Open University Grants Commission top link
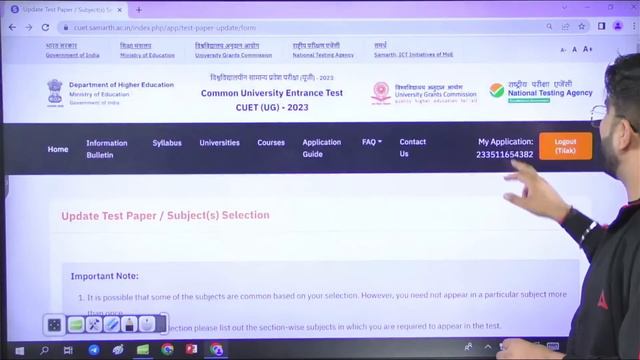This screenshot has width=640, height=360. [x=233, y=55]
